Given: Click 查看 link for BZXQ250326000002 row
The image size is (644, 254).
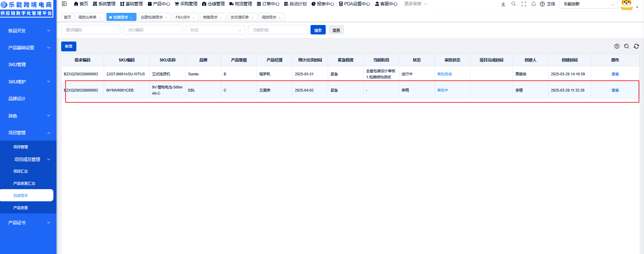Looking at the screenshot, I should click(x=615, y=90).
